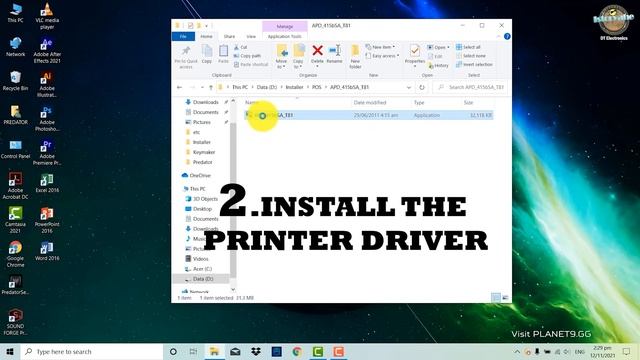Go up one folder level

point(211,87)
